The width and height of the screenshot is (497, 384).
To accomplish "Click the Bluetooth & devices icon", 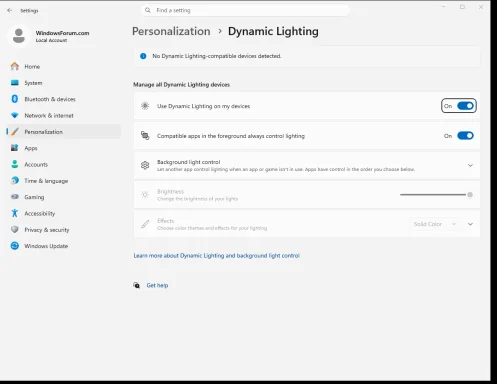I will 15,99.
